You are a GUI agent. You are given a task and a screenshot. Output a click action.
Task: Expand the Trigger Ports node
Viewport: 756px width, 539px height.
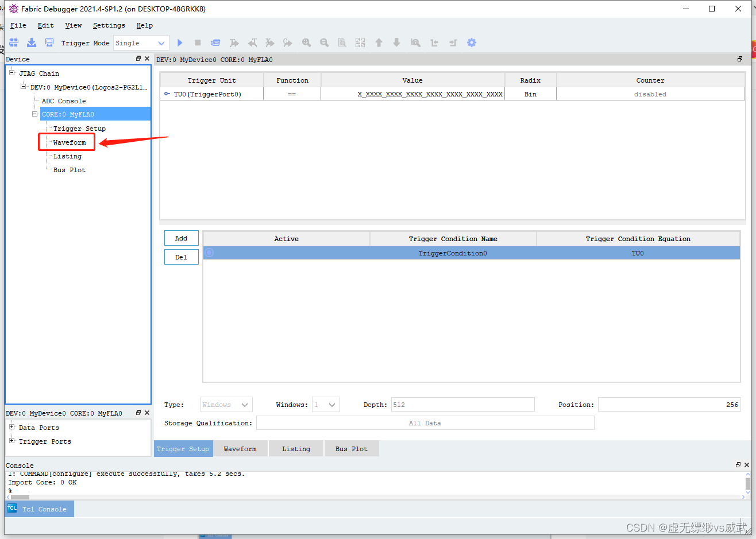tap(13, 441)
